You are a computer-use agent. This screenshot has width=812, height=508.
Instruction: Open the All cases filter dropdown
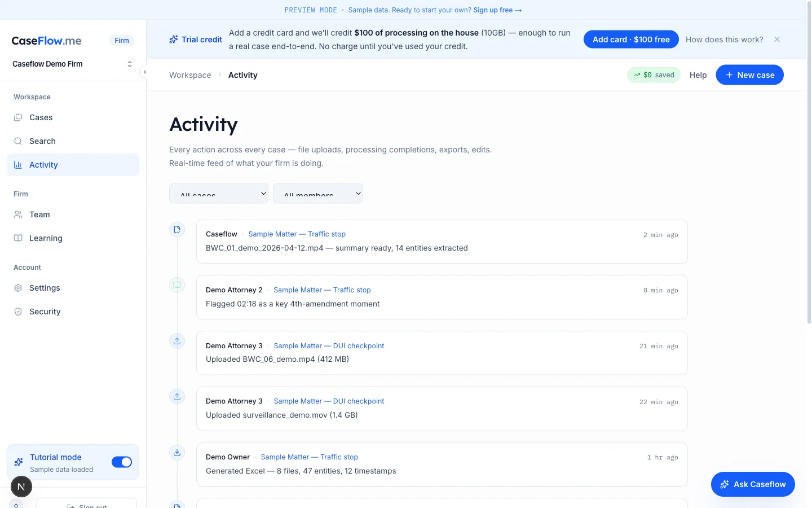219,193
